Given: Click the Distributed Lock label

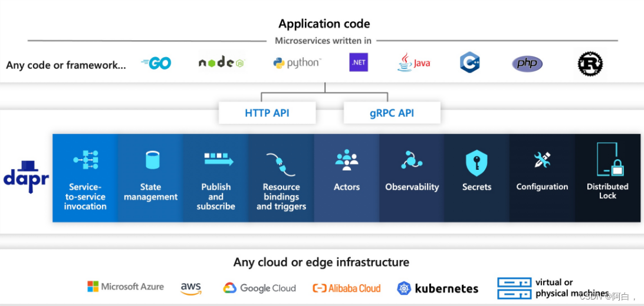Looking at the screenshot, I should (607, 191).
